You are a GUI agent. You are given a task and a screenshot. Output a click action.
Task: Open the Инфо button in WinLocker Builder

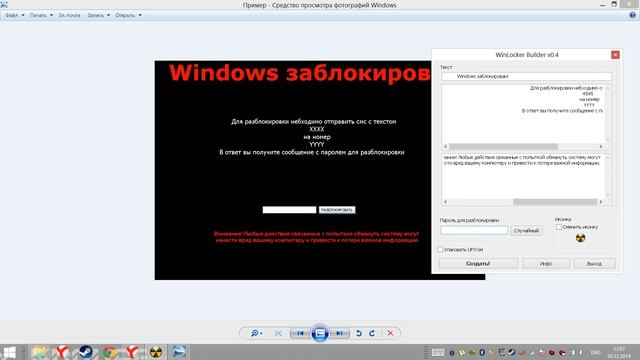(546, 264)
